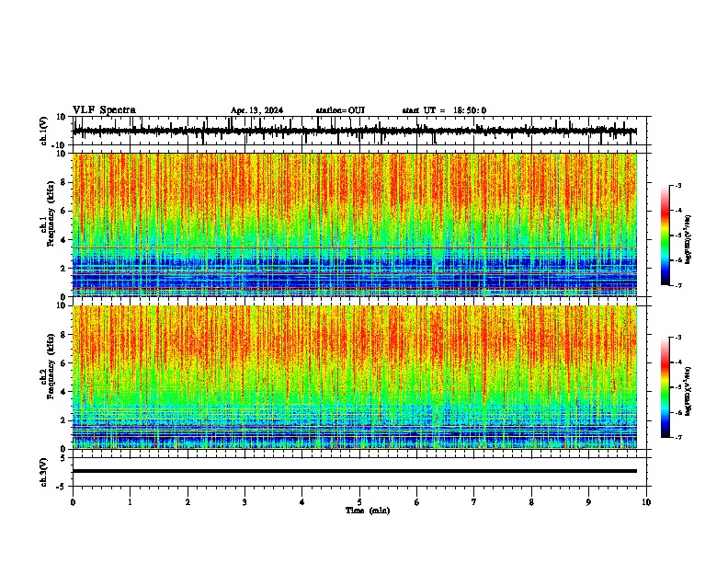Click the ch.1 "Frequency (kHz)" axis label
Screen dimensions: 728x563
pyautogui.click(x=51, y=213)
